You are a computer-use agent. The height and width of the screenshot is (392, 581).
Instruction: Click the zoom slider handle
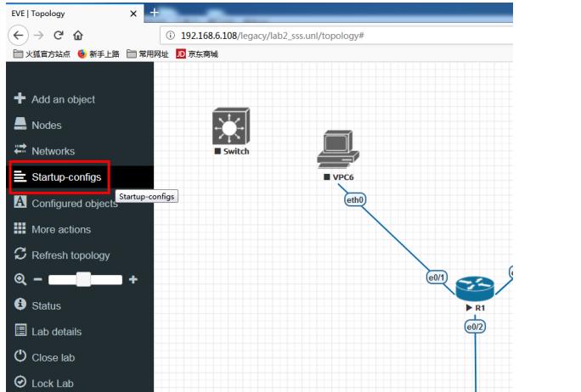(x=83, y=279)
